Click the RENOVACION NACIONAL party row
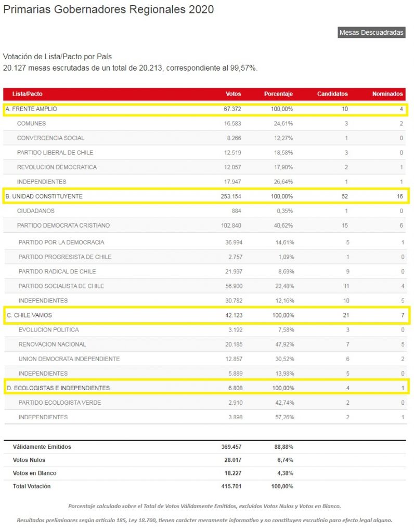Viewport: 414px width, 532px height. point(52,344)
